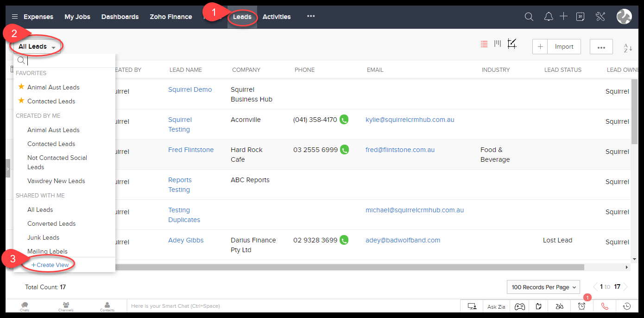Open the Zia handwriting icon
The image size is (644, 318).
click(x=560, y=306)
